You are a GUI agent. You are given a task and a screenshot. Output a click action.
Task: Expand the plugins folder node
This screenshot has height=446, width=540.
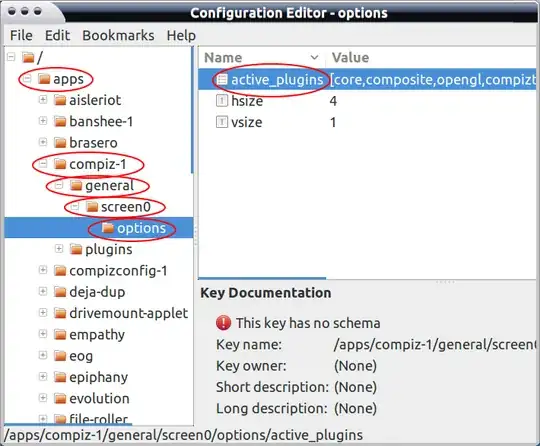coord(59,249)
